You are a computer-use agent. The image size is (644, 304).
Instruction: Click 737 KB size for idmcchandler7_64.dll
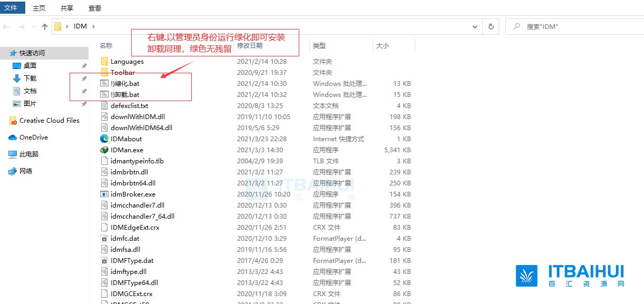pos(400,217)
